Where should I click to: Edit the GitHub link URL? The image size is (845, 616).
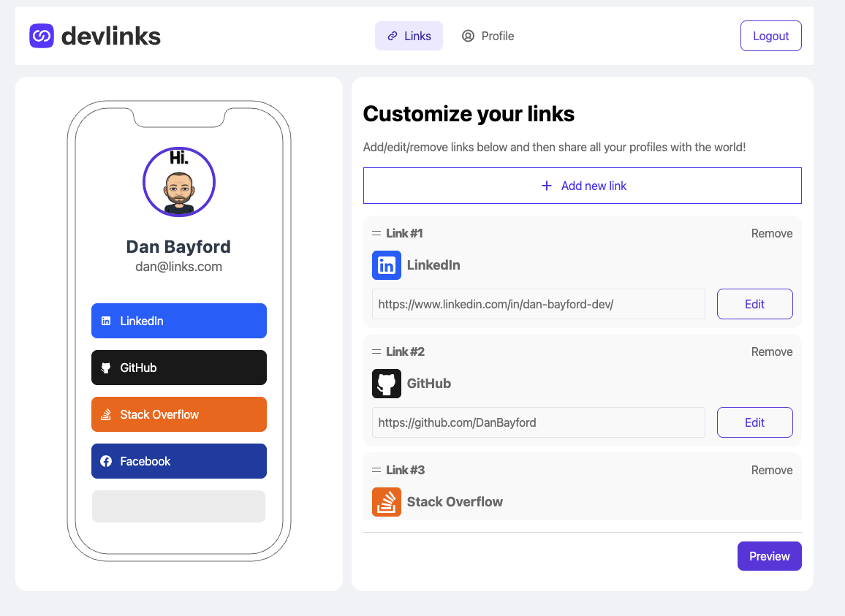tap(754, 422)
